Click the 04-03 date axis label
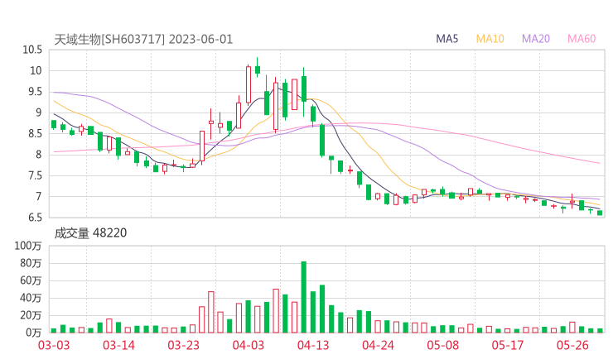This screenshot has height=364, width=613. coord(249,345)
